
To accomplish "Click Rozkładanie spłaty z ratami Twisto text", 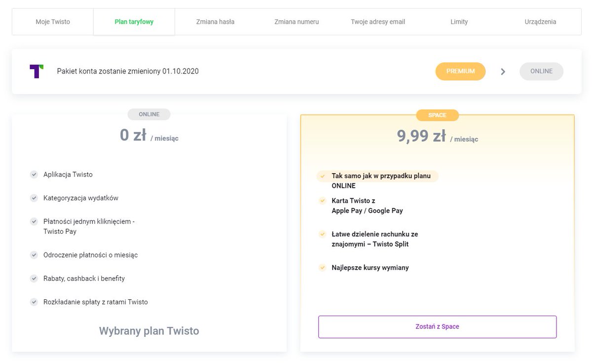I will click(96, 302).
